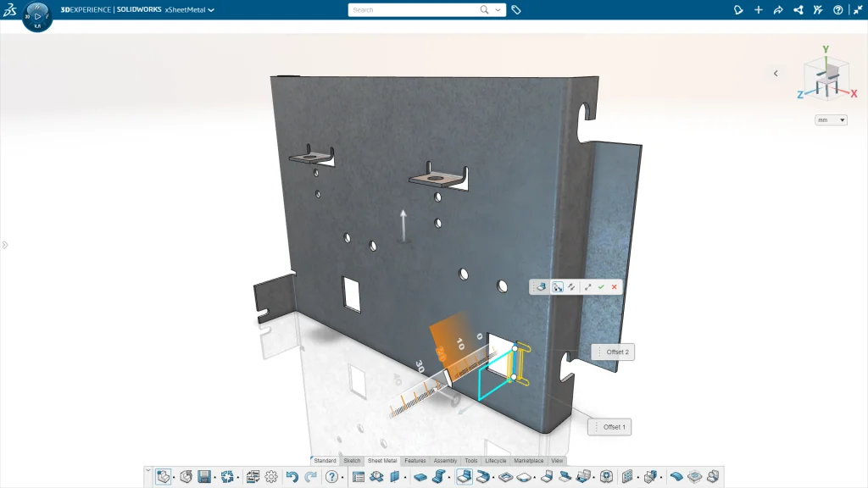Switch to the Features tab

point(415,461)
